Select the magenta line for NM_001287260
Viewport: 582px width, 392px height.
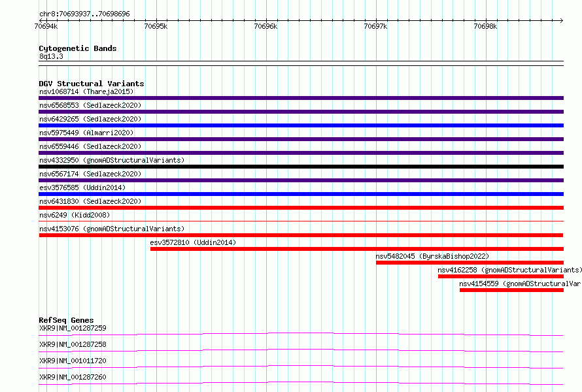pyautogui.click(x=301, y=383)
